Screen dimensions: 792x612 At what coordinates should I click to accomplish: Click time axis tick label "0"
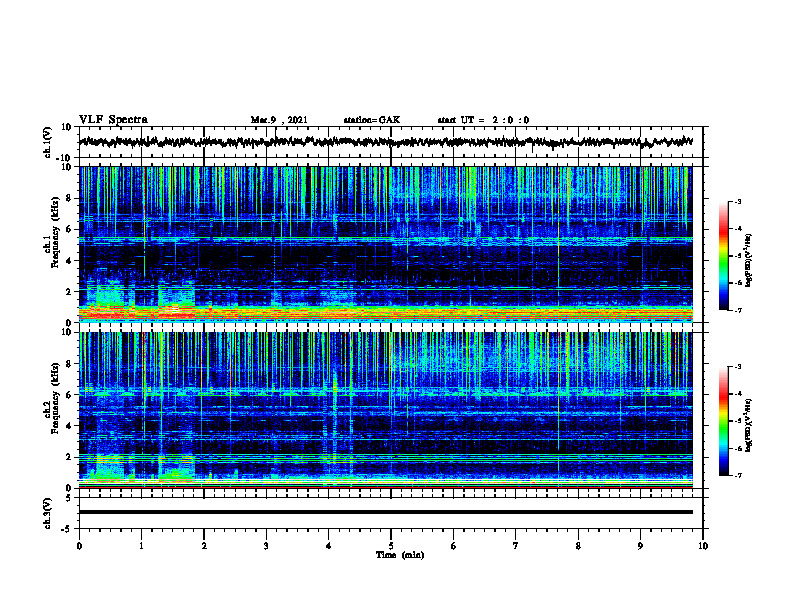[79, 546]
